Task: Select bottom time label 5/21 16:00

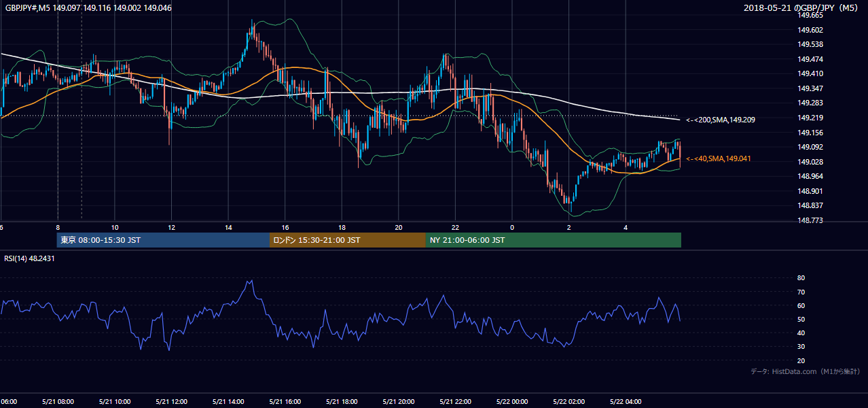Action: [x=285, y=402]
